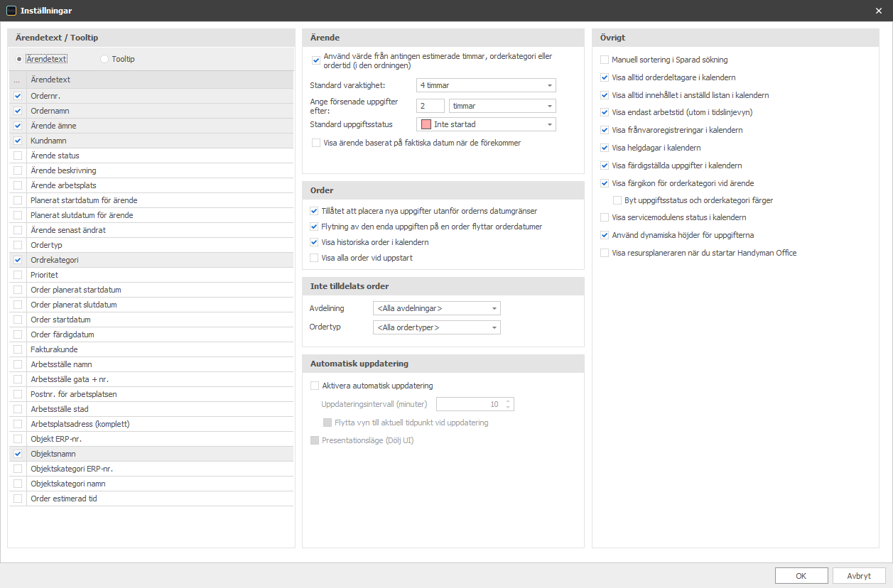Uncheck Visa alltid orderdeltagare i kalendern
This screenshot has width=893, height=588.
point(605,77)
